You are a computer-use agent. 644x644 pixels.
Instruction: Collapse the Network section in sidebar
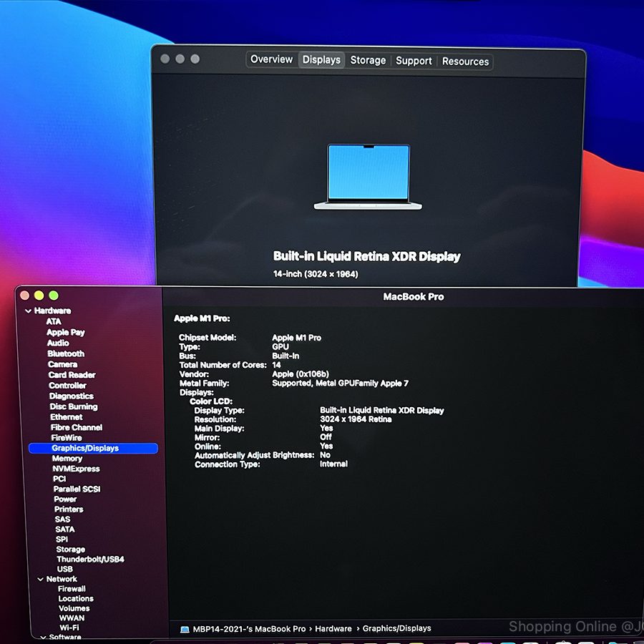40,579
